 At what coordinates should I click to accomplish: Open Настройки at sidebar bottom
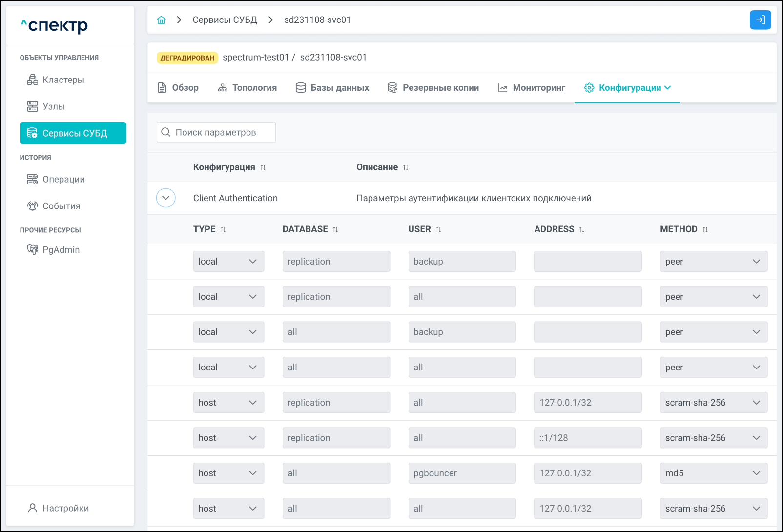click(x=65, y=508)
